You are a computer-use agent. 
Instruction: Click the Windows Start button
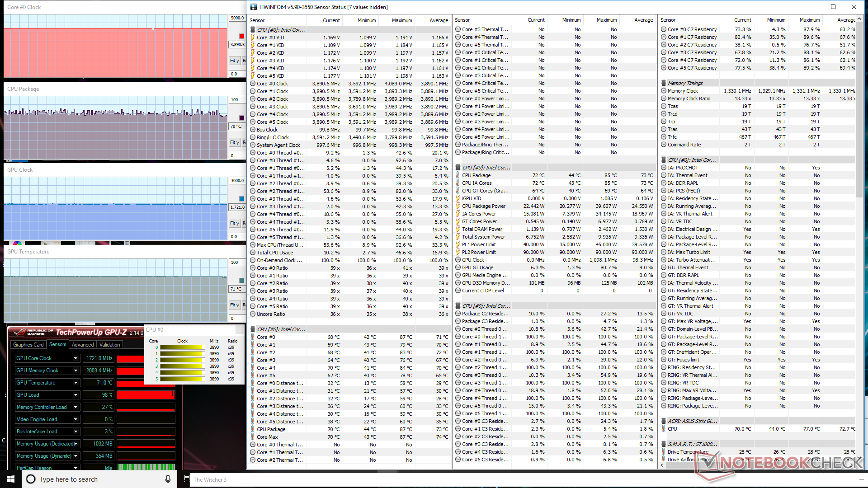[x=11, y=479]
